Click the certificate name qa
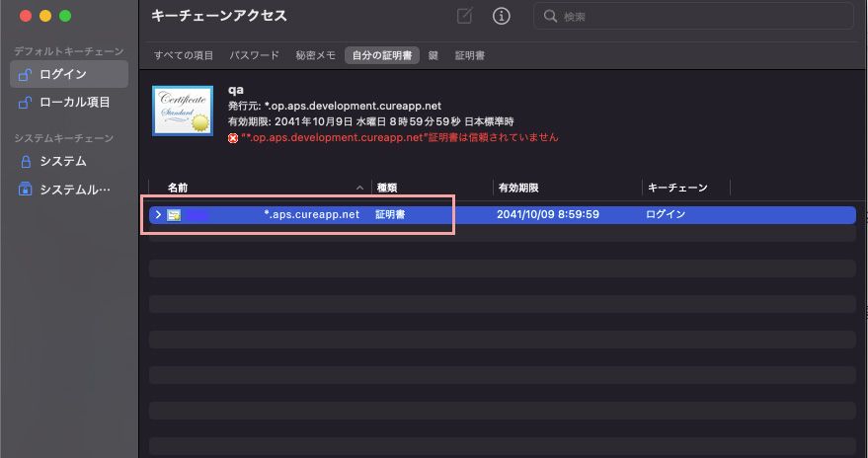Image resolution: width=868 pixels, height=458 pixels. [x=236, y=90]
